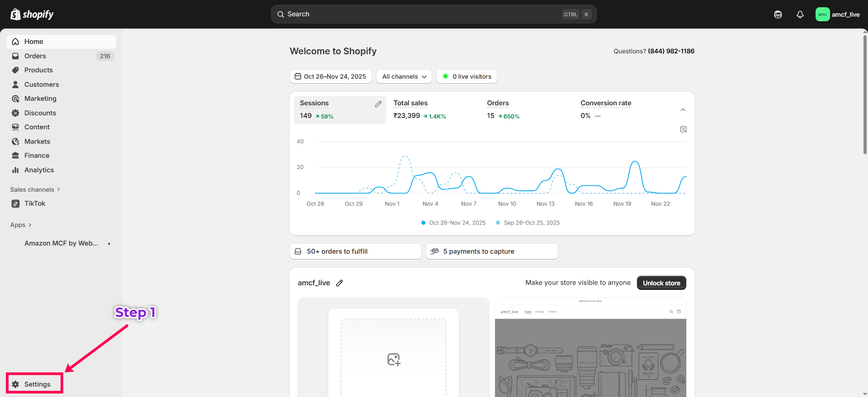
Task: Collapse the metrics panel with the chevron
Action: pyautogui.click(x=683, y=110)
